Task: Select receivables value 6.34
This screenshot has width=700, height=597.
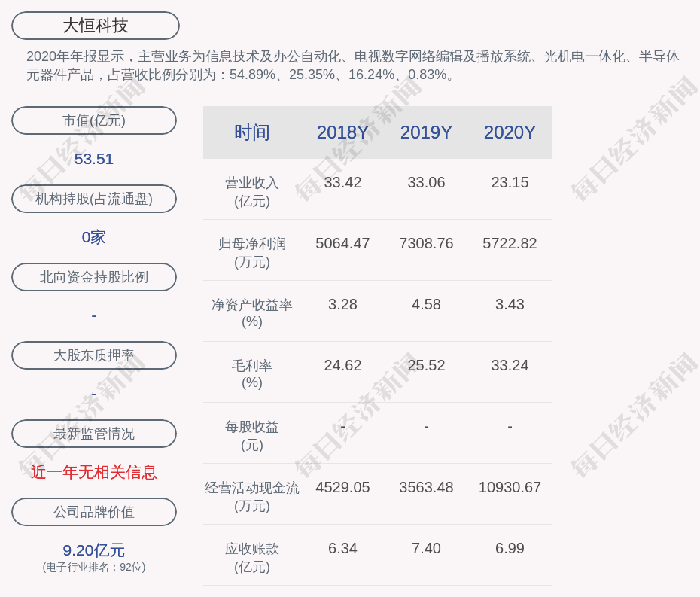Action: click(342, 548)
